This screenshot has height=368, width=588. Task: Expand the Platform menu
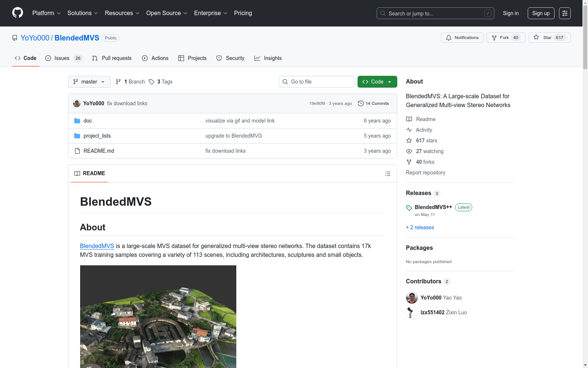point(47,13)
